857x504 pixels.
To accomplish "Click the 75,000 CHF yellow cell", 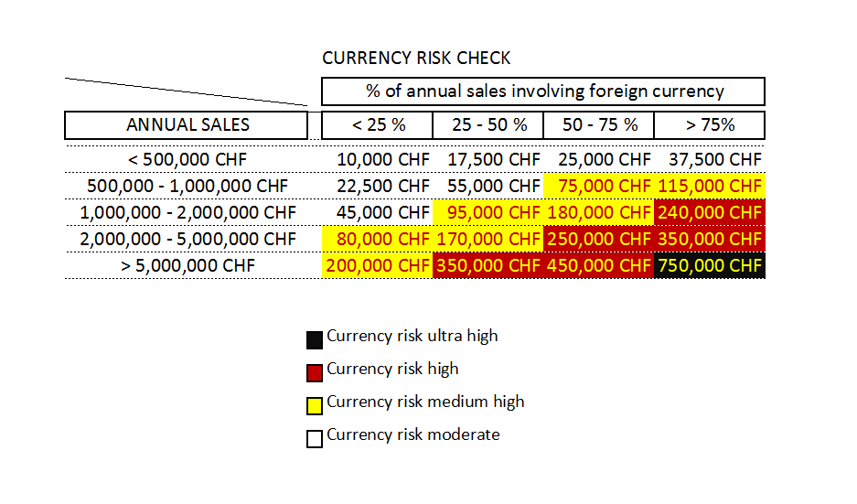I will tap(598, 186).
